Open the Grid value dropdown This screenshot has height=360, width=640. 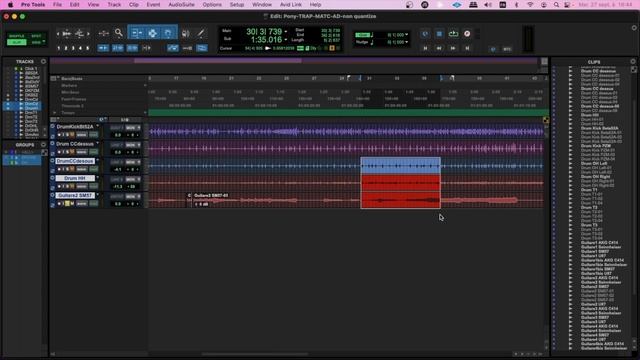click(407, 35)
